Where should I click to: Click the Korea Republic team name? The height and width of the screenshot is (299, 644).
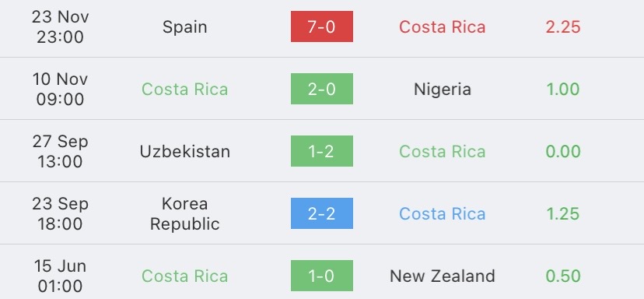(x=185, y=213)
